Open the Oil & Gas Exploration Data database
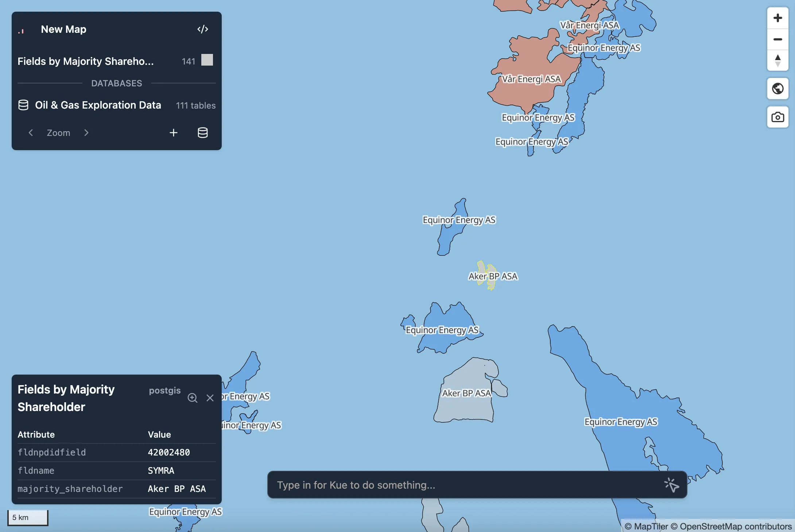This screenshot has width=795, height=532. click(x=117, y=105)
